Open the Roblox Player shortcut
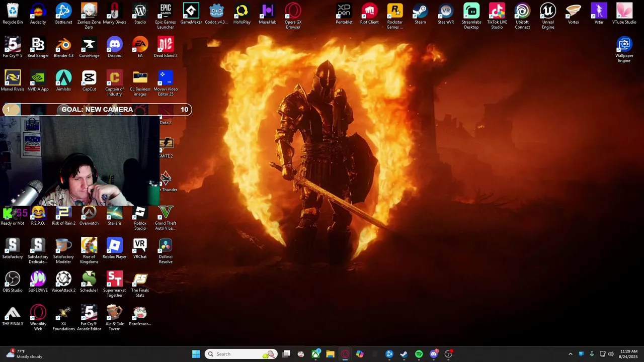Viewport: 644px width, 362px height. pos(115,249)
